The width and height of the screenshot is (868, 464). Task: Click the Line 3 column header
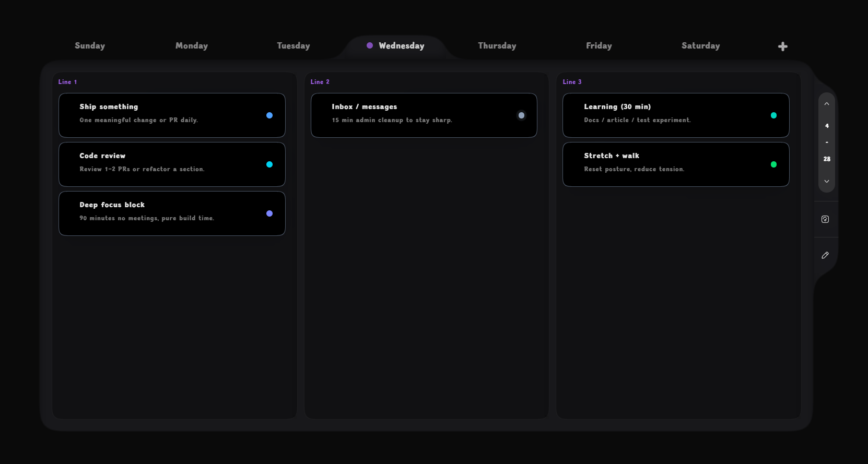[572, 82]
